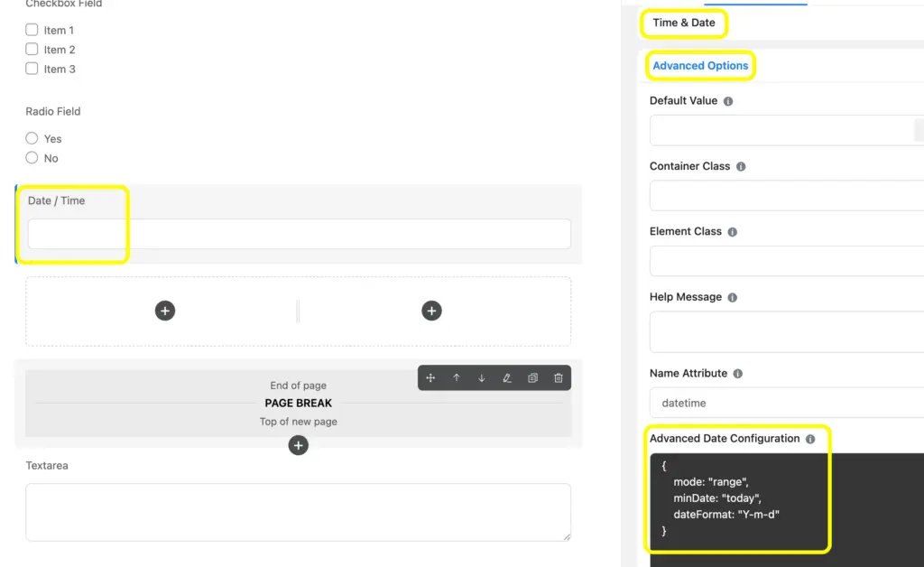Move the page break up using the up-arrow icon
This screenshot has width=924, height=567.
click(457, 377)
